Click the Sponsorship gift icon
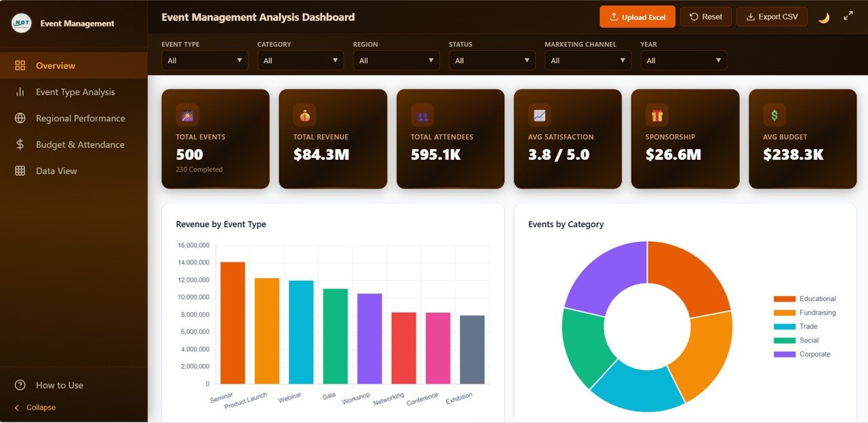This screenshot has height=423, width=868. pyautogui.click(x=656, y=115)
